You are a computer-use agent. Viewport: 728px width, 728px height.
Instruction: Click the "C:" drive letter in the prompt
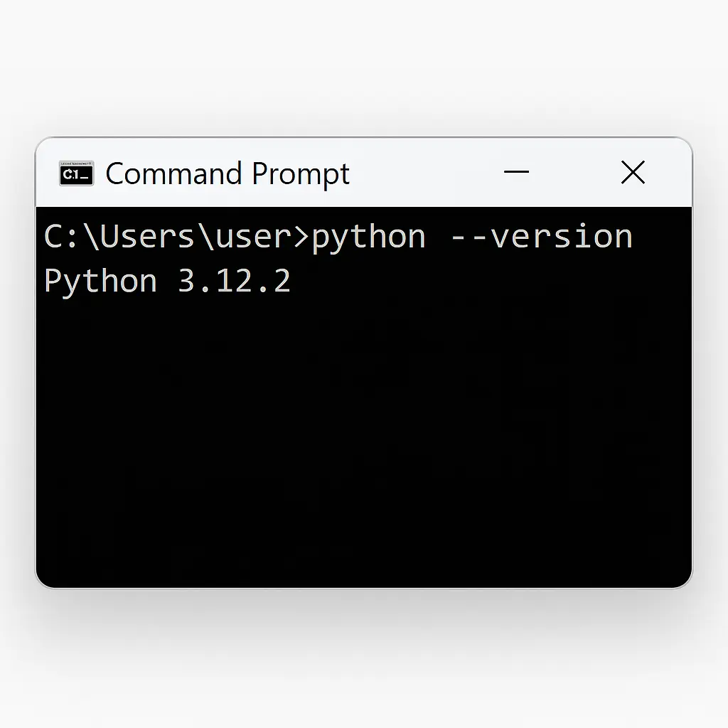63,237
